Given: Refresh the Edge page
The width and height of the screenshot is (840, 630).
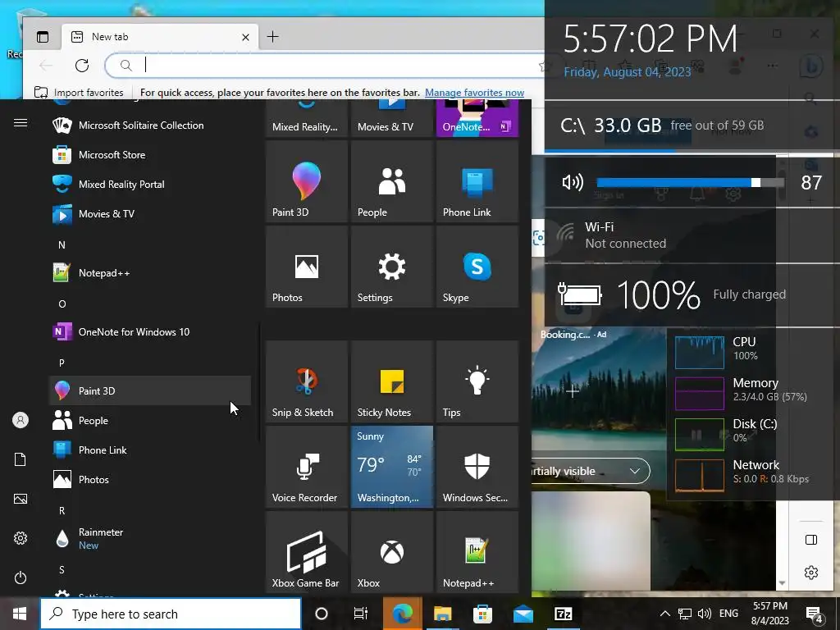Looking at the screenshot, I should tap(82, 66).
